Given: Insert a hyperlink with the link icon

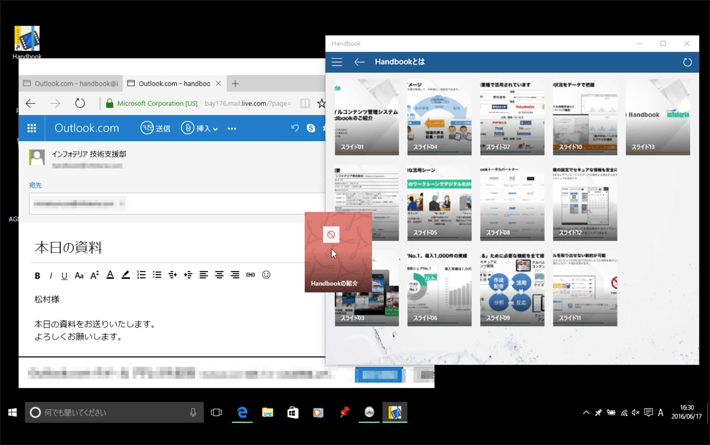Looking at the screenshot, I should pos(250,275).
